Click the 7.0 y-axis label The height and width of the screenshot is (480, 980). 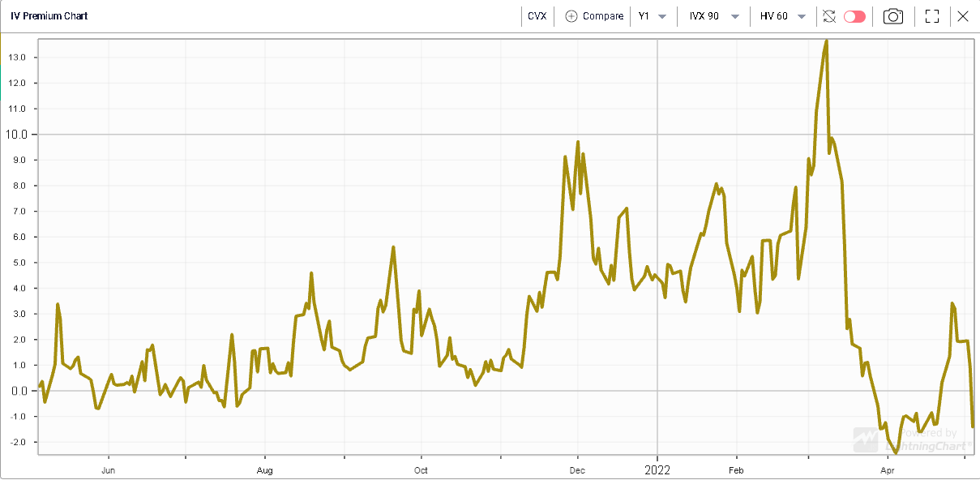tap(19, 212)
